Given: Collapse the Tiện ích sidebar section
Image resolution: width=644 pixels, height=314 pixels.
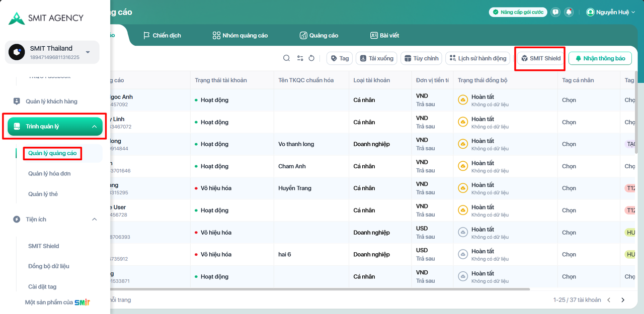Looking at the screenshot, I should pos(94,220).
